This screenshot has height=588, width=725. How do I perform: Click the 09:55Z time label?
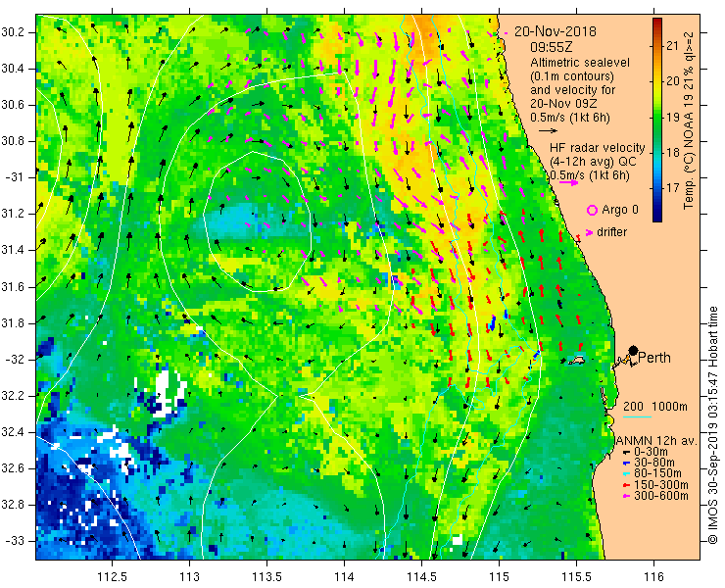[552, 47]
